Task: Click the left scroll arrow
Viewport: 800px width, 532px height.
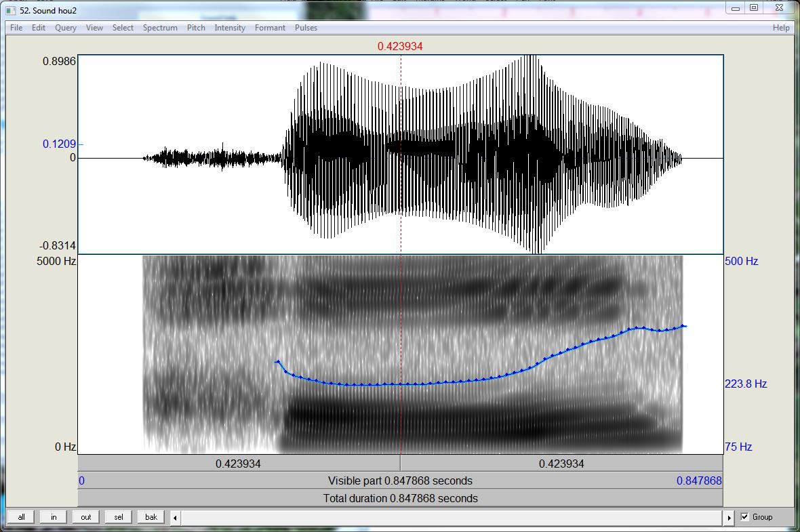Action: (x=175, y=518)
